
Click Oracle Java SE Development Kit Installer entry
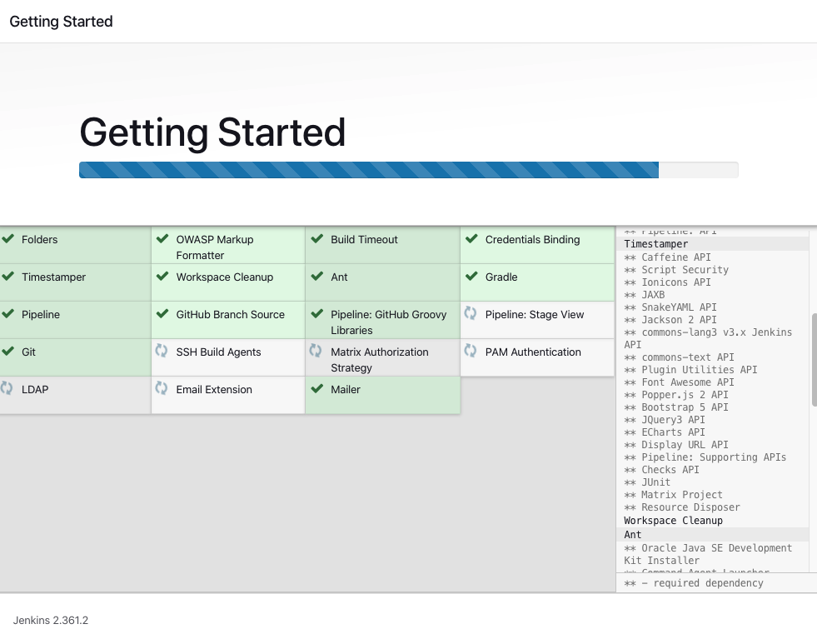tap(708, 554)
